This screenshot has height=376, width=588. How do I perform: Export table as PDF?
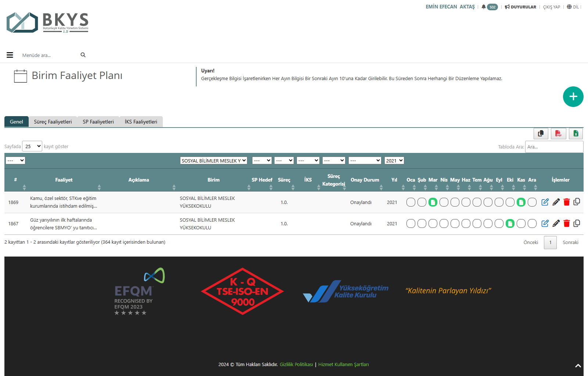[x=558, y=133]
